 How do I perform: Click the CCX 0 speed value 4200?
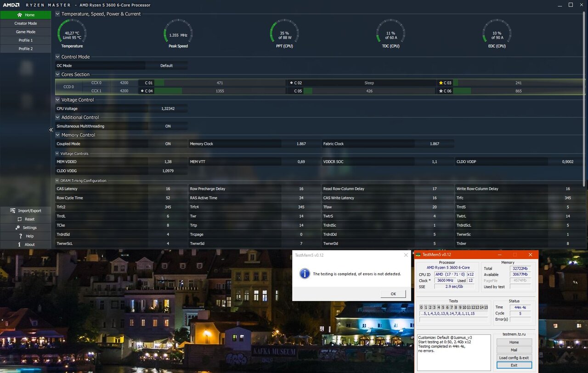(124, 83)
